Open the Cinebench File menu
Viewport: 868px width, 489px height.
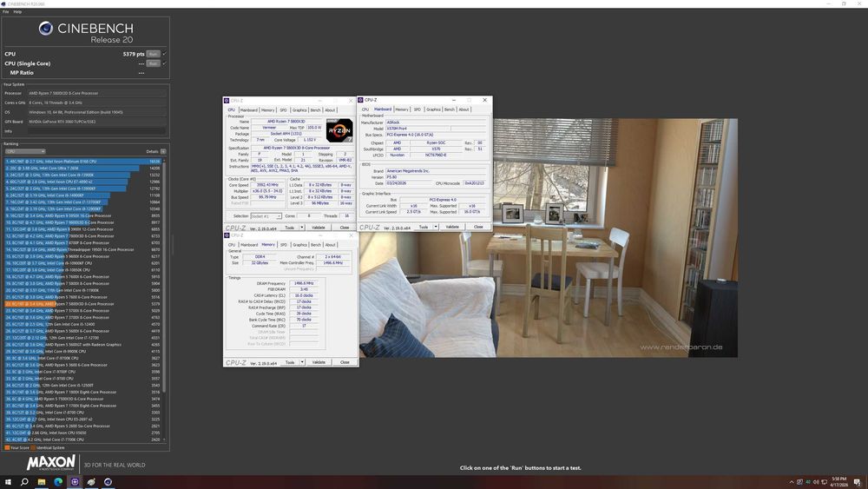pos(6,11)
